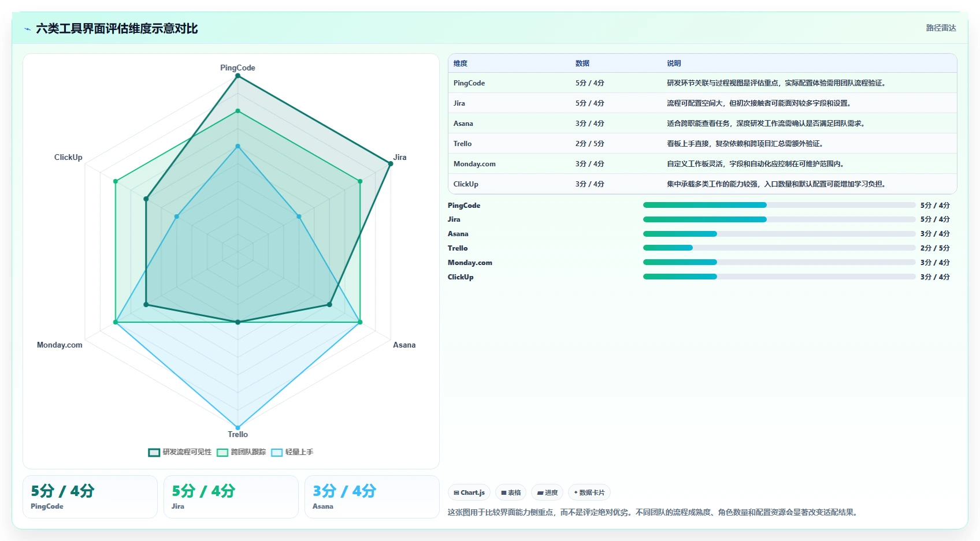This screenshot has height=541, width=980.
Task: Open the PingCode 5分 / 4分 stat card
Action: tap(90, 497)
